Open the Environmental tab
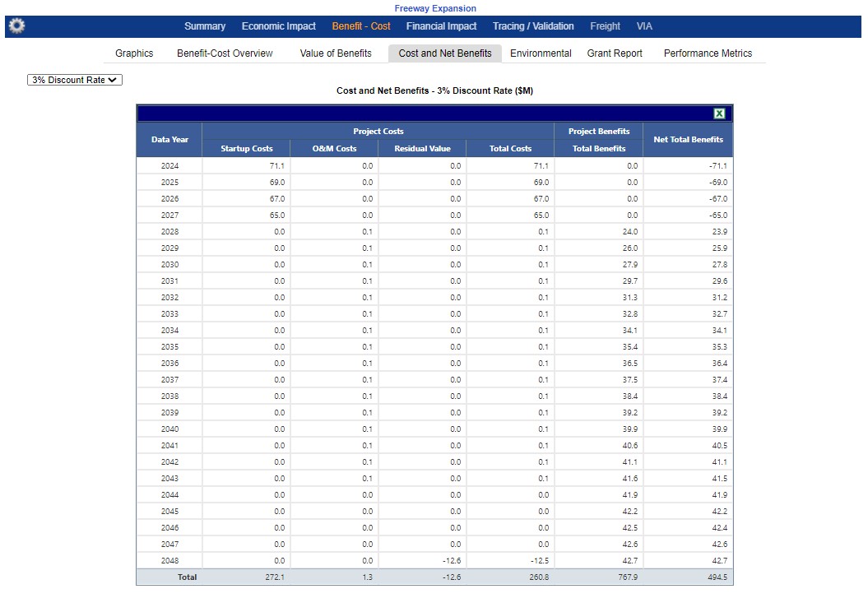The width and height of the screenshot is (868, 598). [541, 53]
